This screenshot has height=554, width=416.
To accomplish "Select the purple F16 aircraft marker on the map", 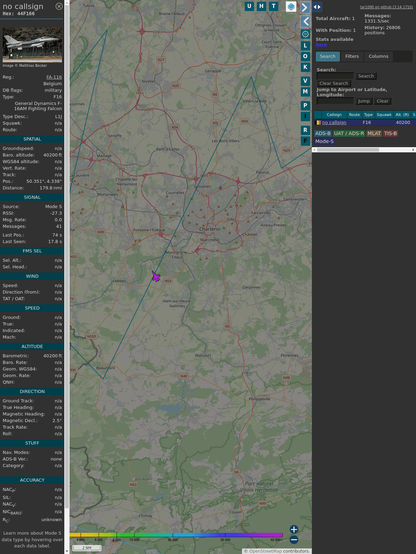I will 156,277.
